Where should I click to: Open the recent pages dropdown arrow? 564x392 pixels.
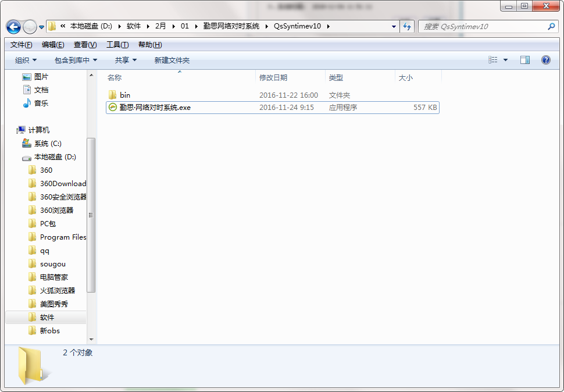(42, 27)
